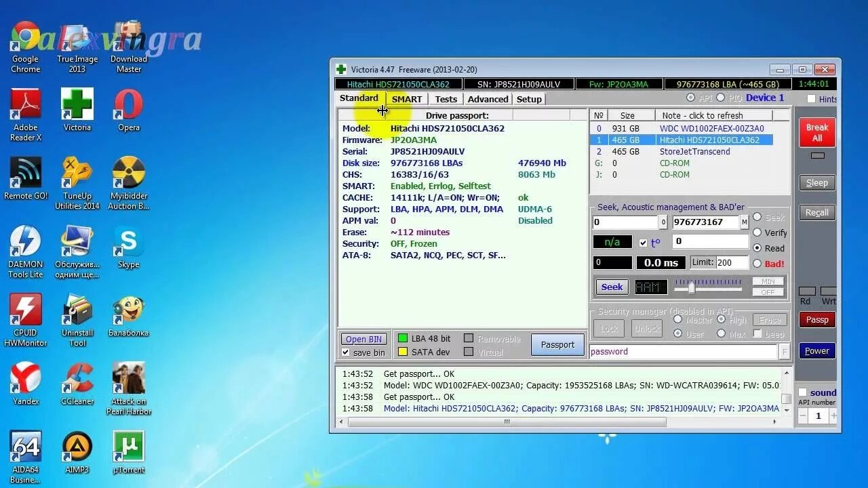868x488 pixels.
Task: Click the Open BIN button
Action: [x=364, y=340]
